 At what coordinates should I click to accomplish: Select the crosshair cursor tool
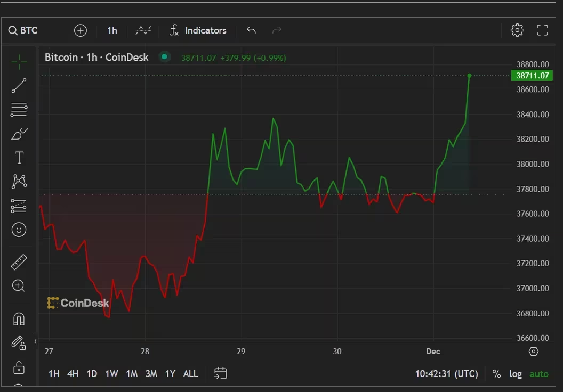tap(19, 62)
